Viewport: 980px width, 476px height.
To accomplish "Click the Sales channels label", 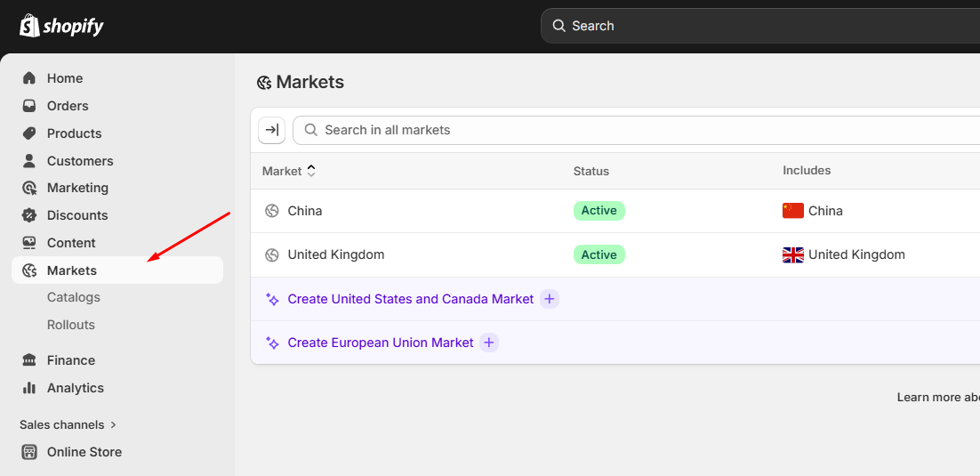I will pos(62,424).
